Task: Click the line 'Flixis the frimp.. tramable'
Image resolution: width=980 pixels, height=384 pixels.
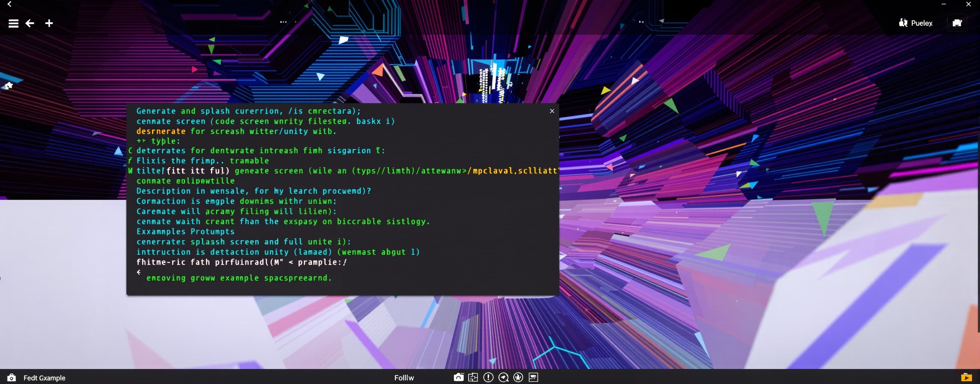Action: click(x=203, y=161)
